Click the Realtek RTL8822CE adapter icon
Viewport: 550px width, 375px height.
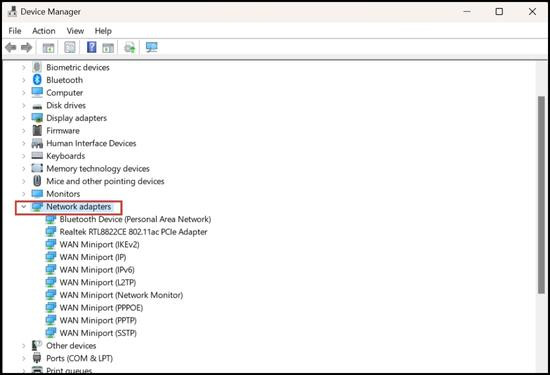[51, 232]
